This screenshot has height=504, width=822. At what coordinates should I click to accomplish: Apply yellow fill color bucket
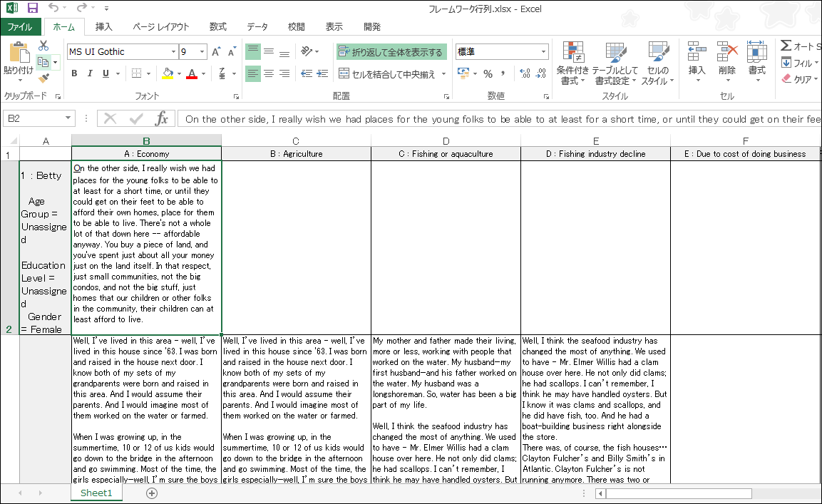coord(168,73)
